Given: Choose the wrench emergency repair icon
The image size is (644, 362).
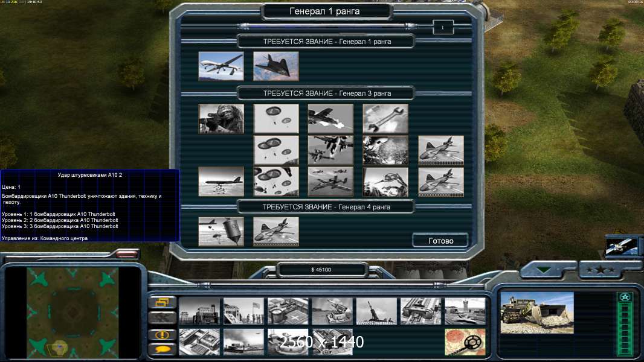Looking at the screenshot, I should point(385,119).
